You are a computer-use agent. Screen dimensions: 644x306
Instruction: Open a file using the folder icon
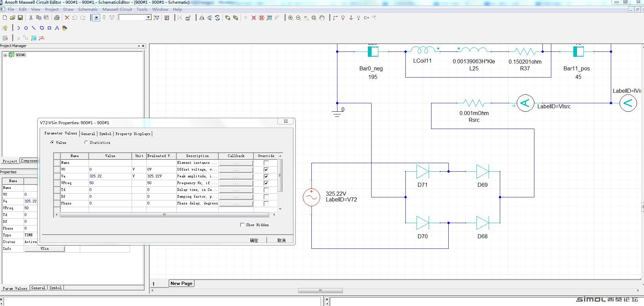tap(13, 18)
